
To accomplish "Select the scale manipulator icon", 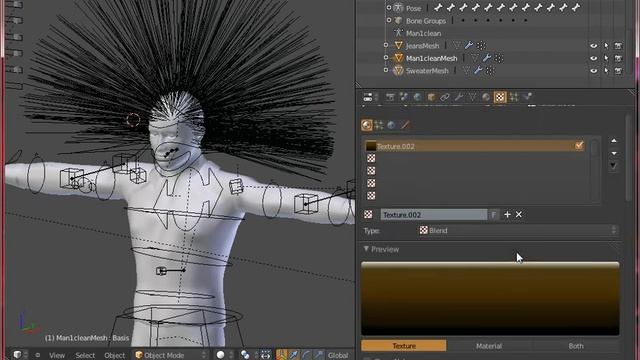I will pos(318,355).
